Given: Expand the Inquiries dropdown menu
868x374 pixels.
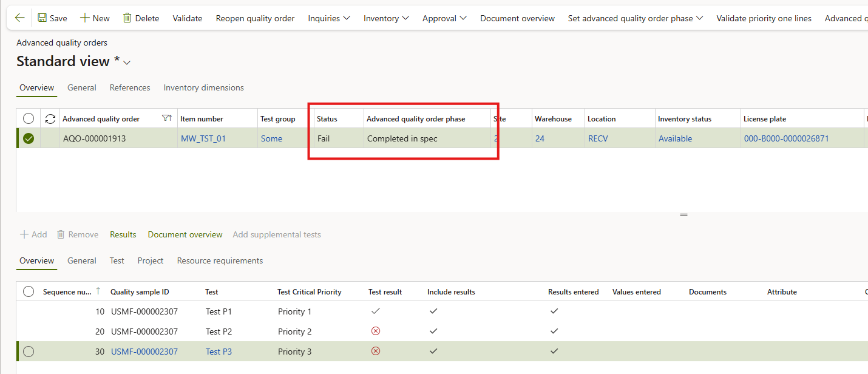Looking at the screenshot, I should tap(329, 18).
